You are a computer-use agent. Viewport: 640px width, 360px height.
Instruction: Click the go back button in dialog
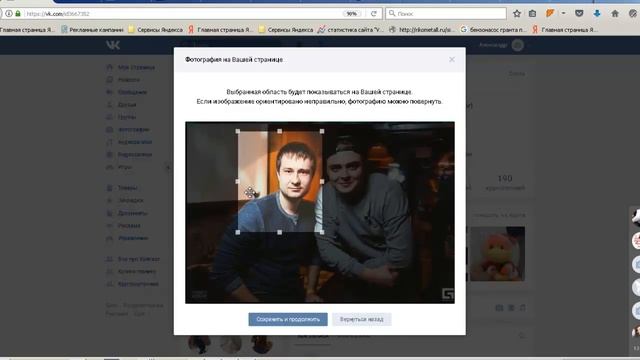[x=362, y=319]
